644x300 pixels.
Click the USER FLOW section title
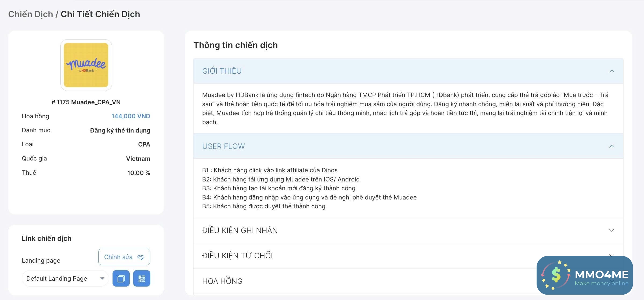tap(223, 146)
